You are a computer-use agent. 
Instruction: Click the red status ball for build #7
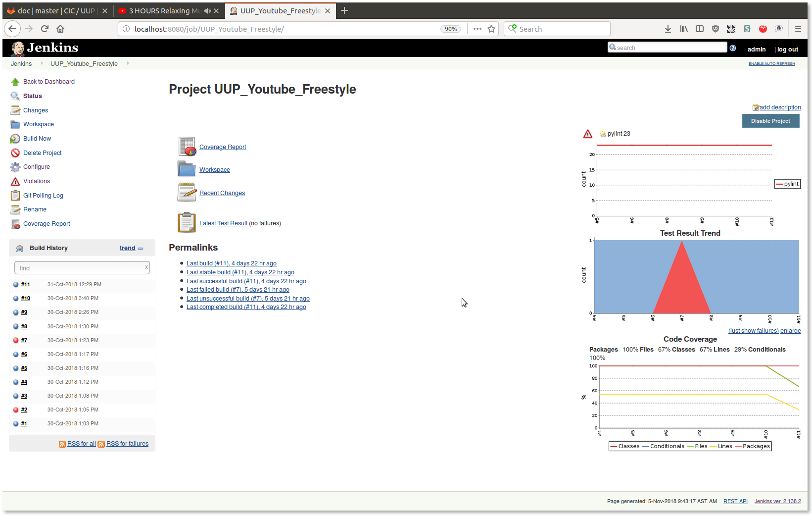tap(16, 340)
